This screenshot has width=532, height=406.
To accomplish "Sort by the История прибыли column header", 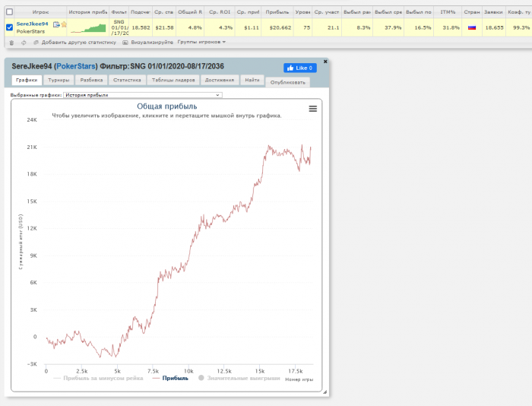I will (88, 12).
